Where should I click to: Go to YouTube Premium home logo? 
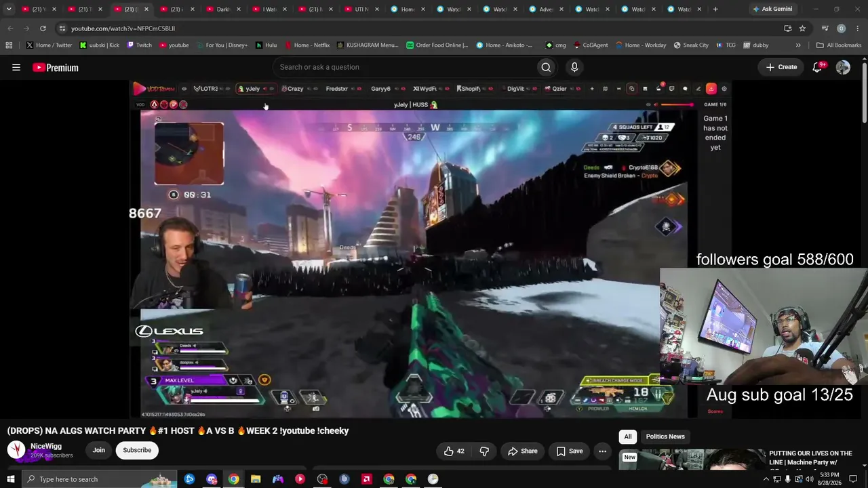click(x=56, y=68)
